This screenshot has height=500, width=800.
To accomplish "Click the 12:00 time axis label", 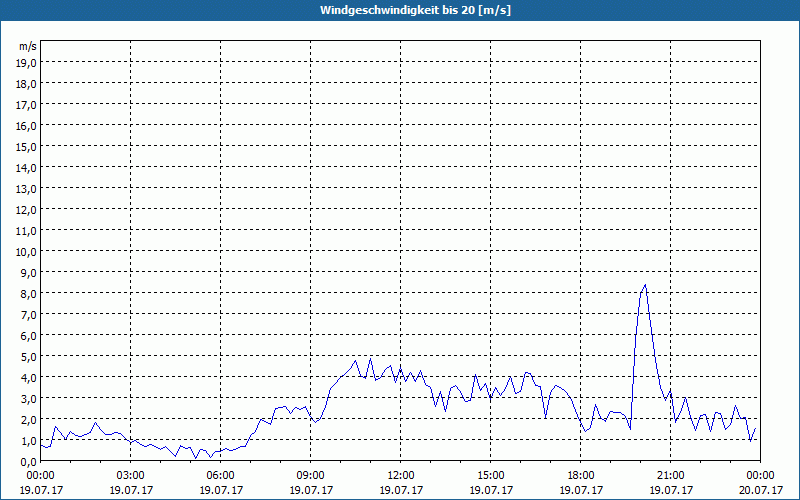I will (x=401, y=476).
